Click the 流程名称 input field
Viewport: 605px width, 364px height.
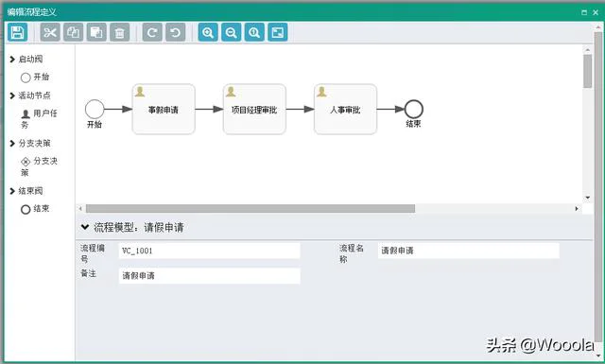(469, 251)
